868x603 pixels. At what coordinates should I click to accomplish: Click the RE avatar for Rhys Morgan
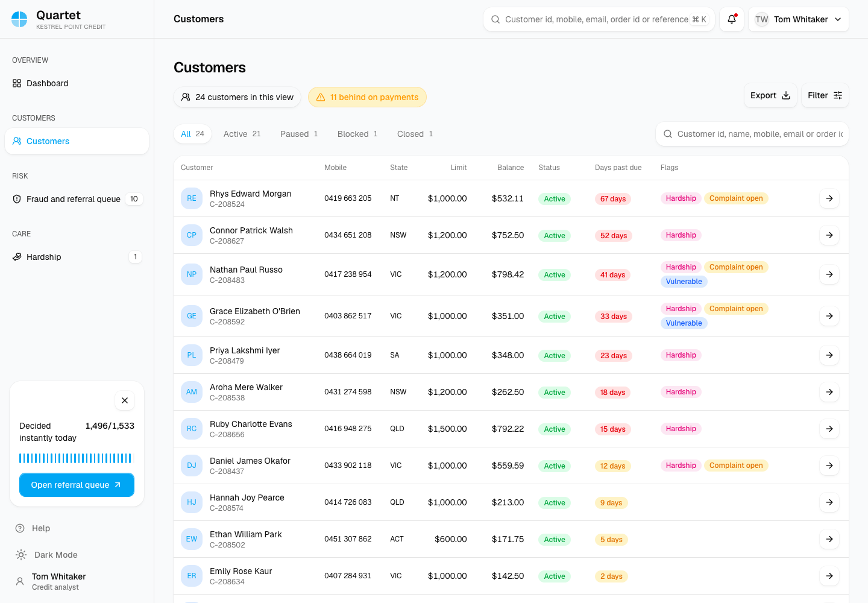(192, 198)
